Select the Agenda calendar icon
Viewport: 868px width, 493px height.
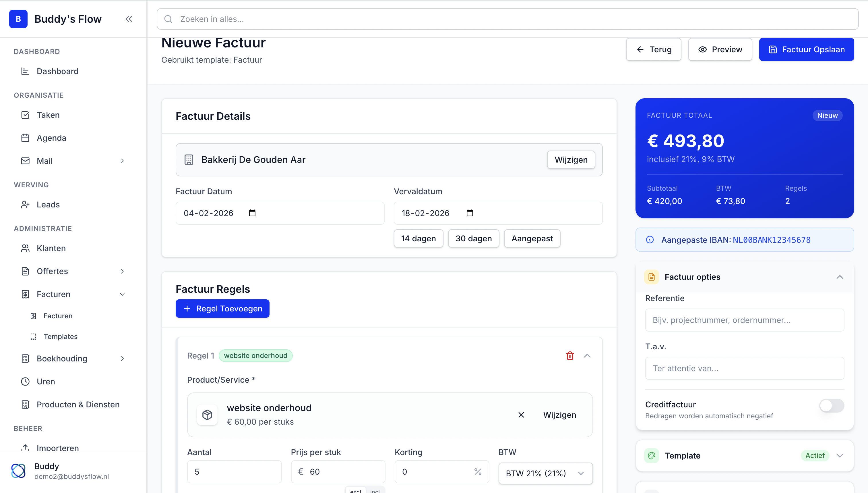(25, 138)
